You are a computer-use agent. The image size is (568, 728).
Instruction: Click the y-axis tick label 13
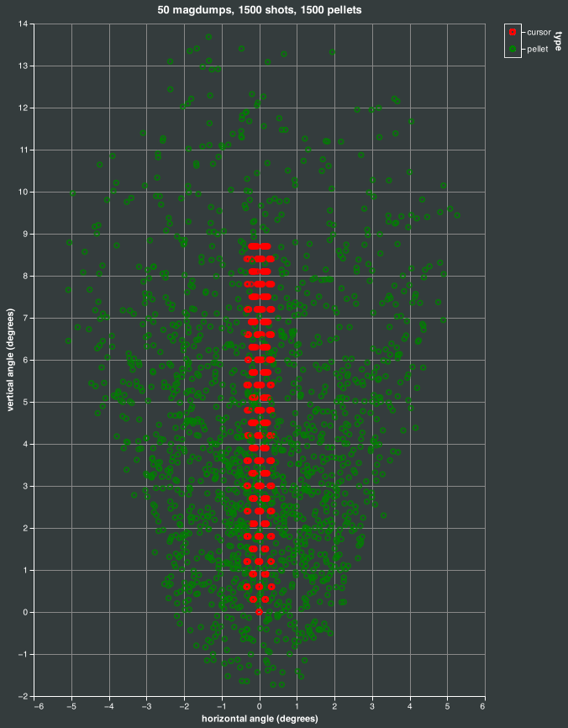pos(24,66)
